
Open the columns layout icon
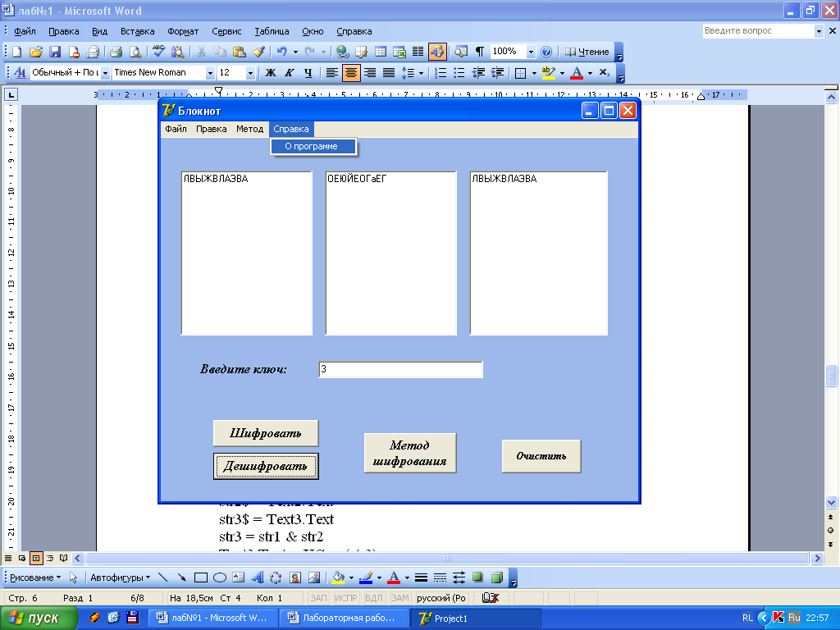418,52
